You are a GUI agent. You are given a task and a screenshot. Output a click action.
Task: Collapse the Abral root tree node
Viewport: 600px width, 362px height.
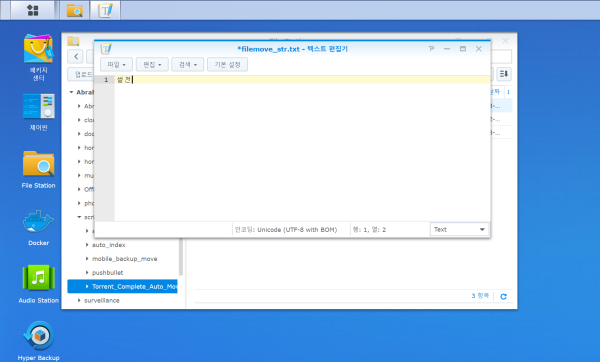tap(71, 92)
